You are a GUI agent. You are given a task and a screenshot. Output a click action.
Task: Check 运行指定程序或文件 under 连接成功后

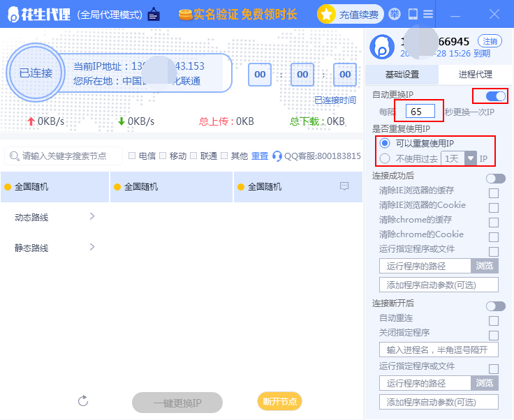click(494, 252)
